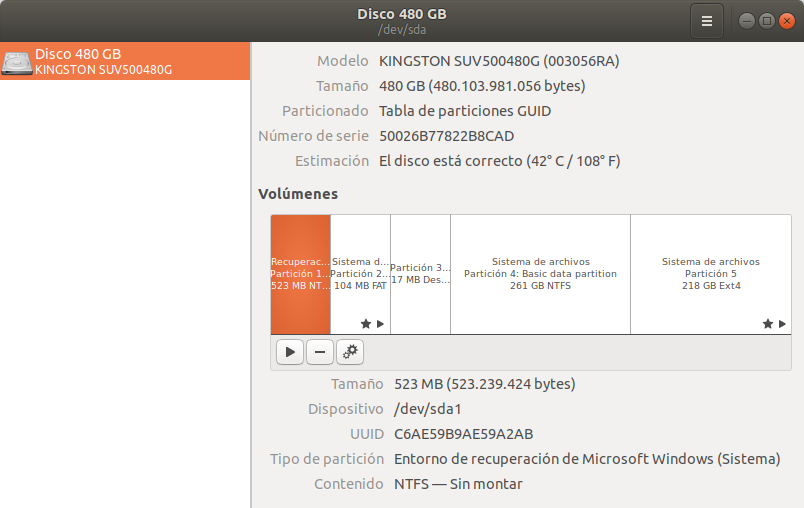Image resolution: width=804 pixels, height=508 pixels.
Task: Click the Modelo value in the details pane
Action: [499, 61]
